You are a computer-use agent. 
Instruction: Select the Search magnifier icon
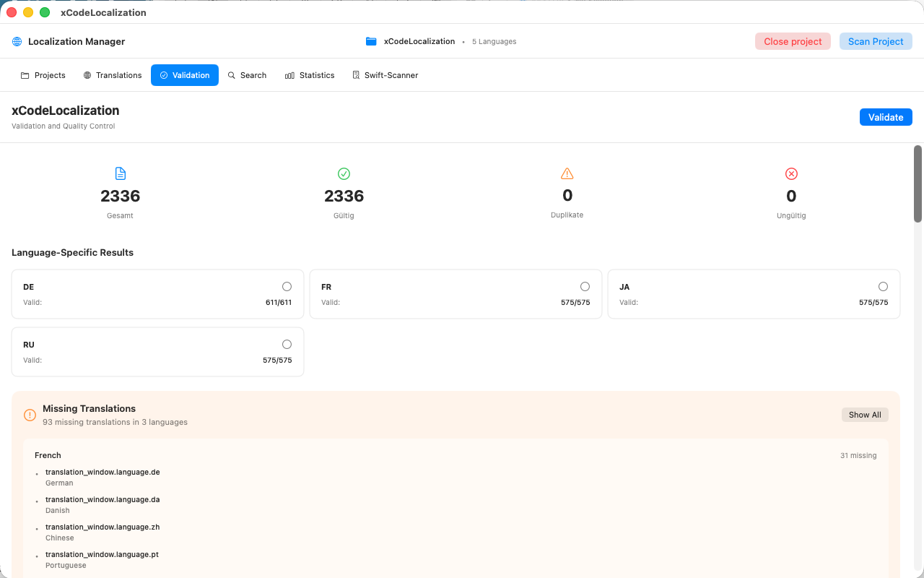231,74
